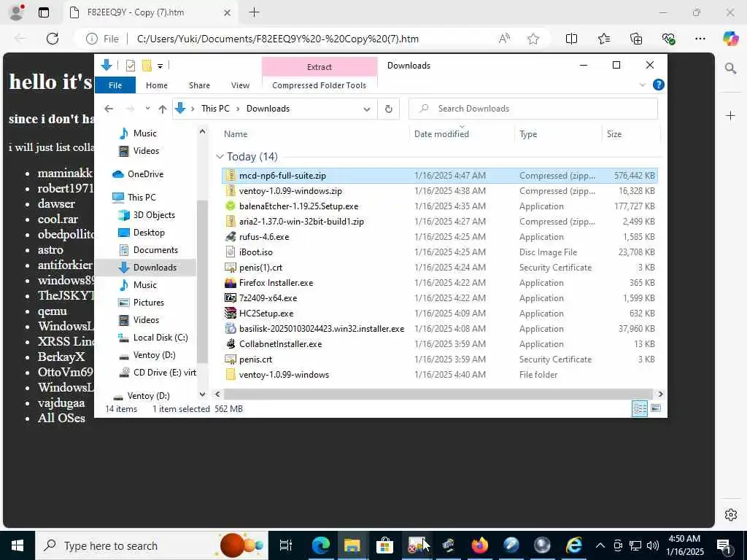This screenshot has height=560, width=747.
Task: Select the 7z2409-x64.exe icon
Action: coord(231,298)
